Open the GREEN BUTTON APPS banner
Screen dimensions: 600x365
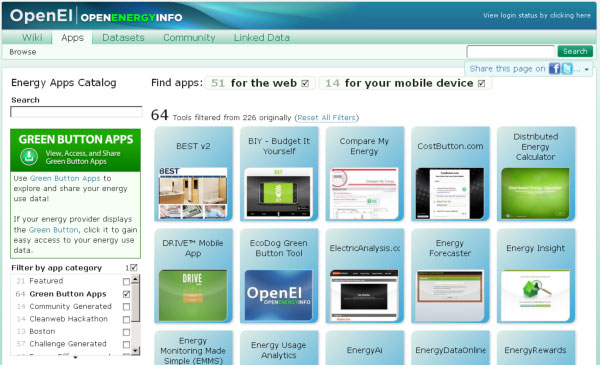tap(75, 150)
